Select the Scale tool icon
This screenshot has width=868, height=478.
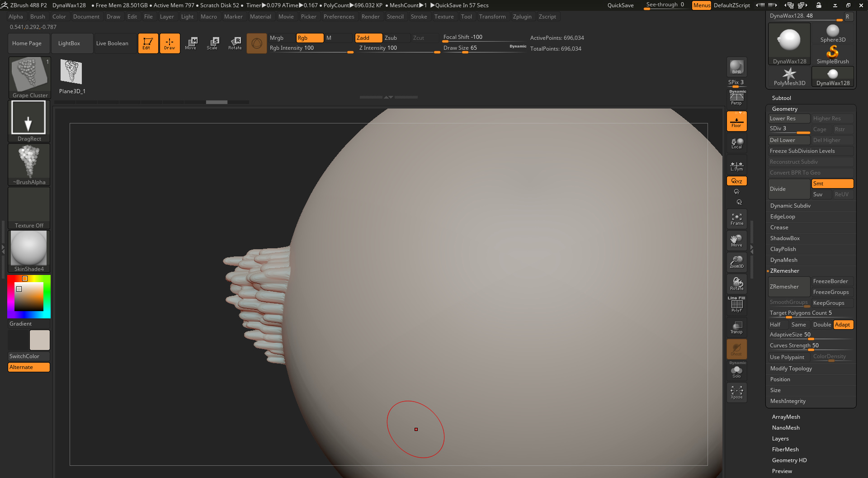212,43
